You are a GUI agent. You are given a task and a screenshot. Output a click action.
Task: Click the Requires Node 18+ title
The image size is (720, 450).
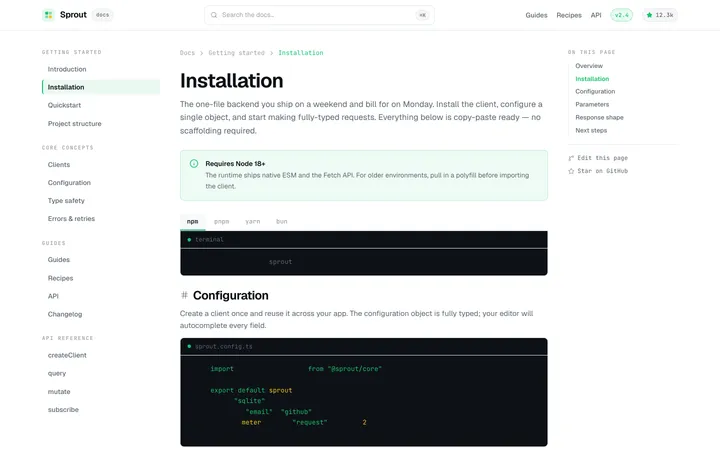(x=235, y=163)
